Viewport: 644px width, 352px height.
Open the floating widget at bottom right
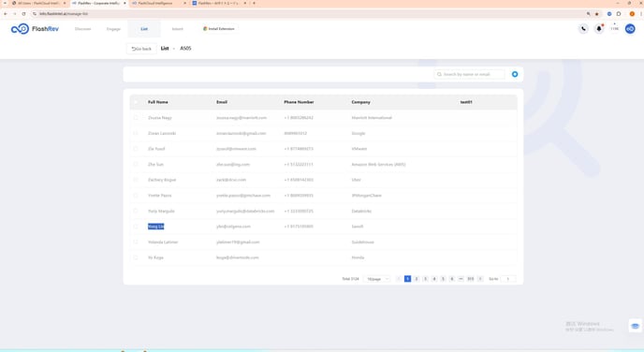coord(635,326)
